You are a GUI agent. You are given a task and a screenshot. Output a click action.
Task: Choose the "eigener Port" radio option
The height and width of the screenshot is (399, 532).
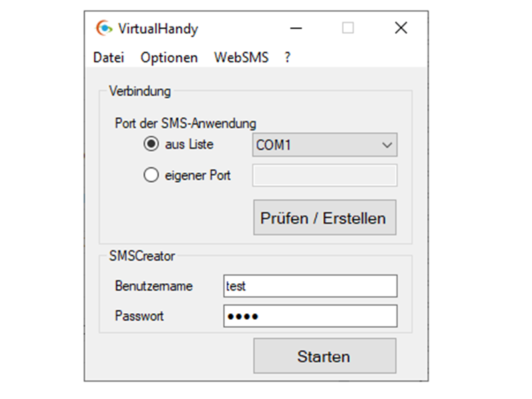152,176
